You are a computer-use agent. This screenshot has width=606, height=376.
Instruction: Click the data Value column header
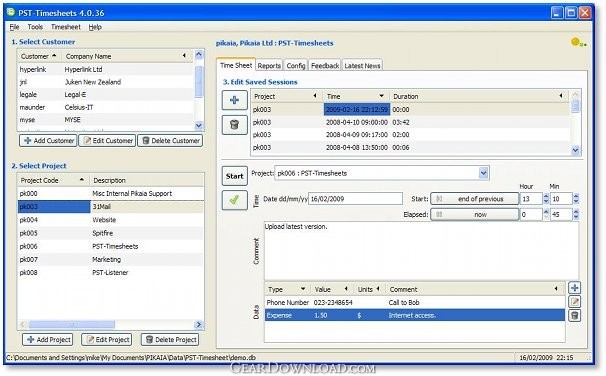coord(332,289)
